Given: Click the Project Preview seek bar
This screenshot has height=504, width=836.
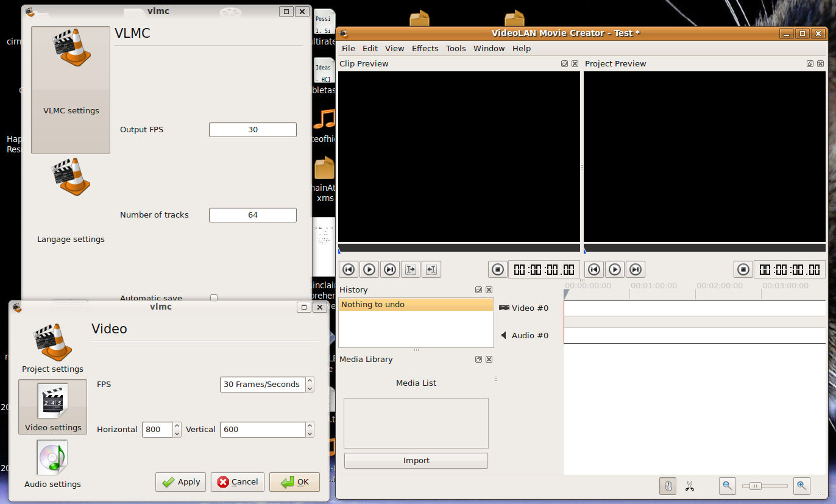Looking at the screenshot, I should coord(704,248).
